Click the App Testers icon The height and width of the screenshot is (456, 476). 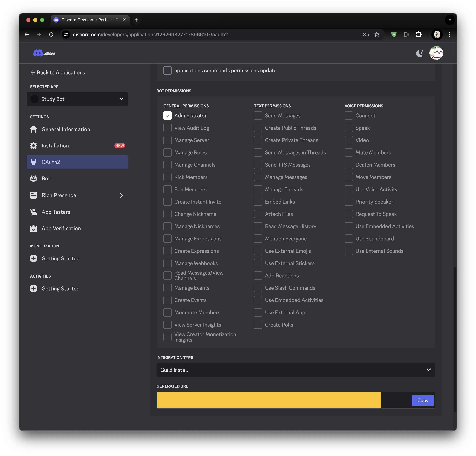(34, 212)
